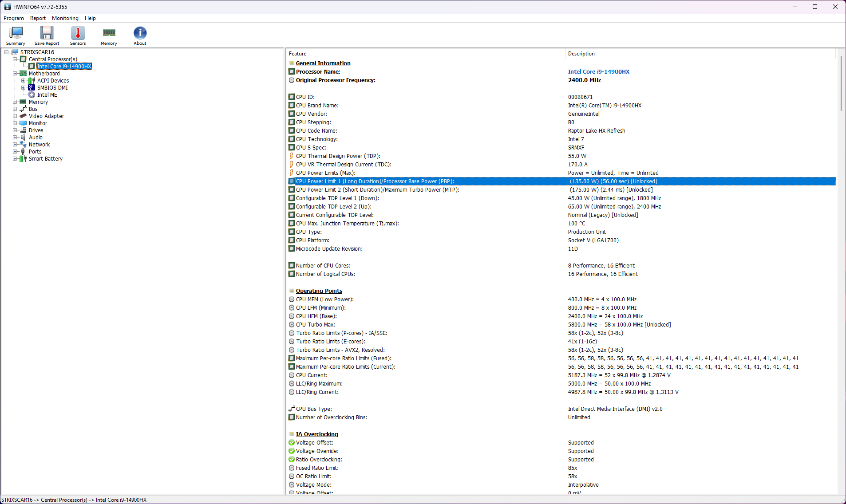This screenshot has height=504, width=846.
Task: Click the Bus tree icon
Action: point(23,109)
